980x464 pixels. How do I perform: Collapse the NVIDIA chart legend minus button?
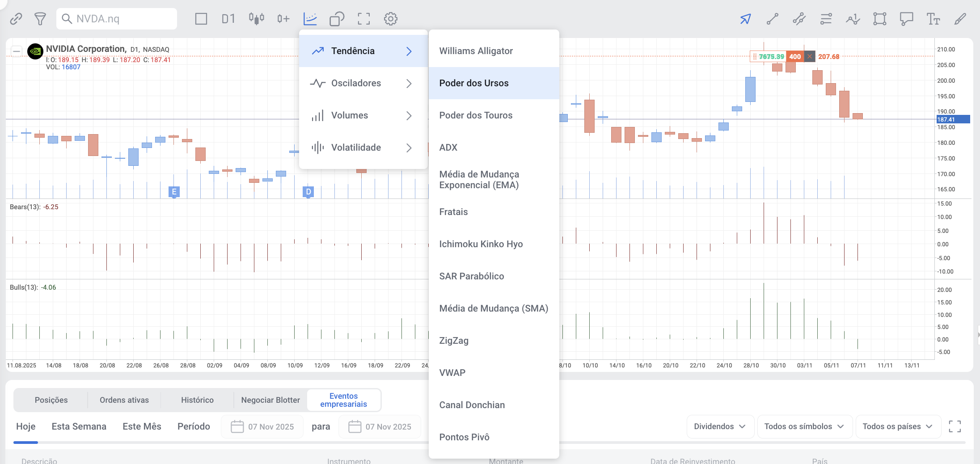point(17,51)
